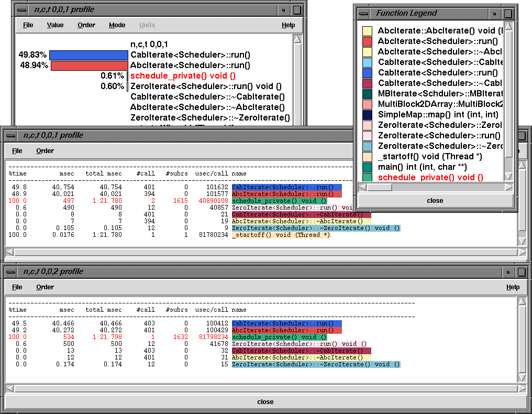Open File menu in top profile window
The image size is (532, 414).
(28, 25)
